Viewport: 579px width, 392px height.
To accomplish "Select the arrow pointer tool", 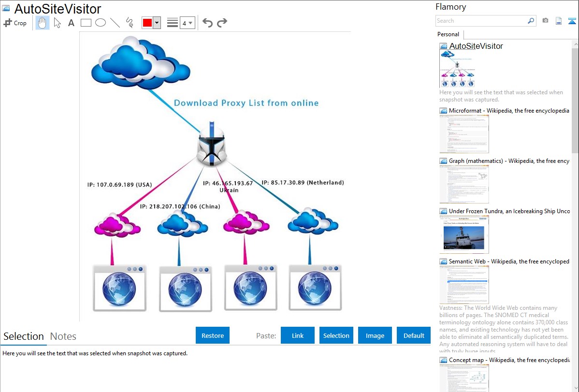I will [57, 23].
